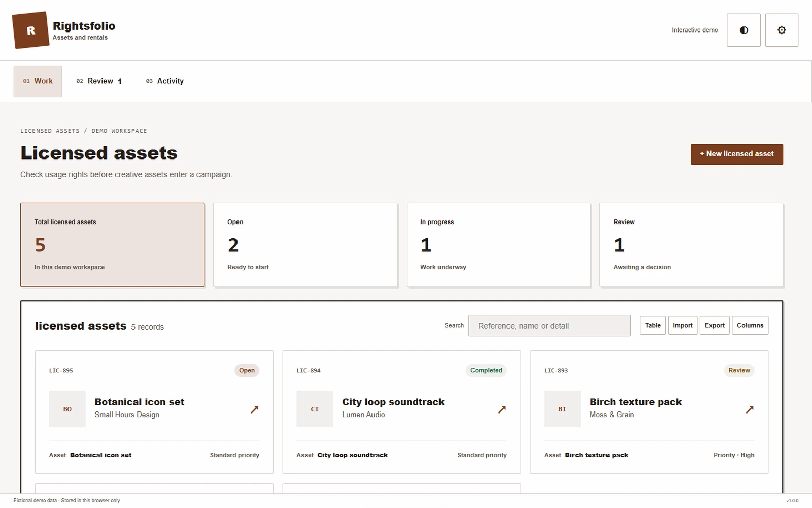Click the BO thumbnail on LIC-895

pos(67,409)
